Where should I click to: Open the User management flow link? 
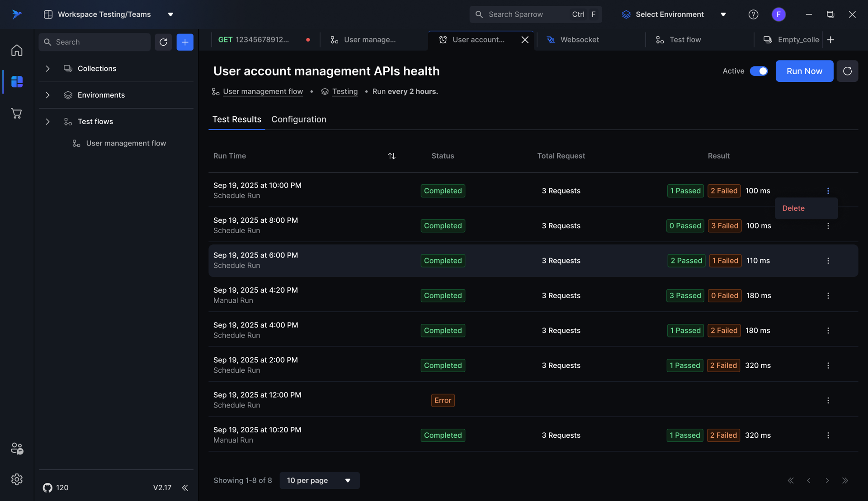263,92
